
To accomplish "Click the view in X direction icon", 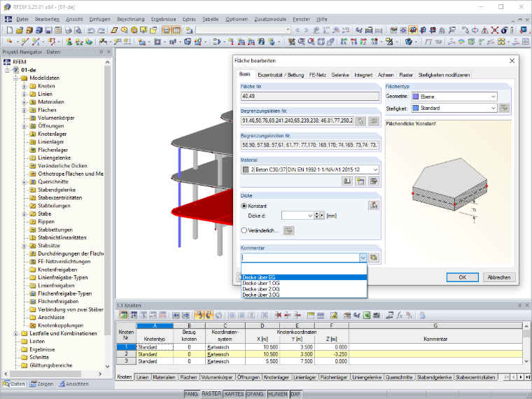I will click(x=344, y=42).
